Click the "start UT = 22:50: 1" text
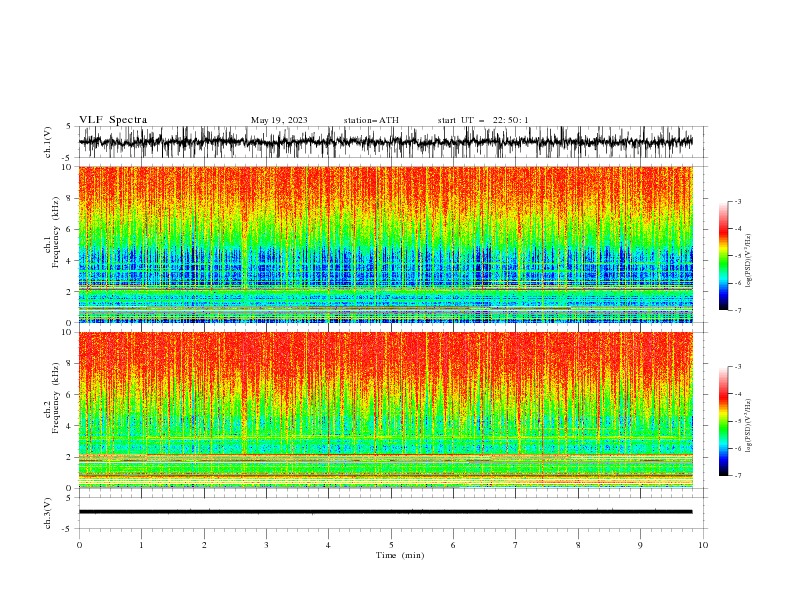 coord(483,120)
